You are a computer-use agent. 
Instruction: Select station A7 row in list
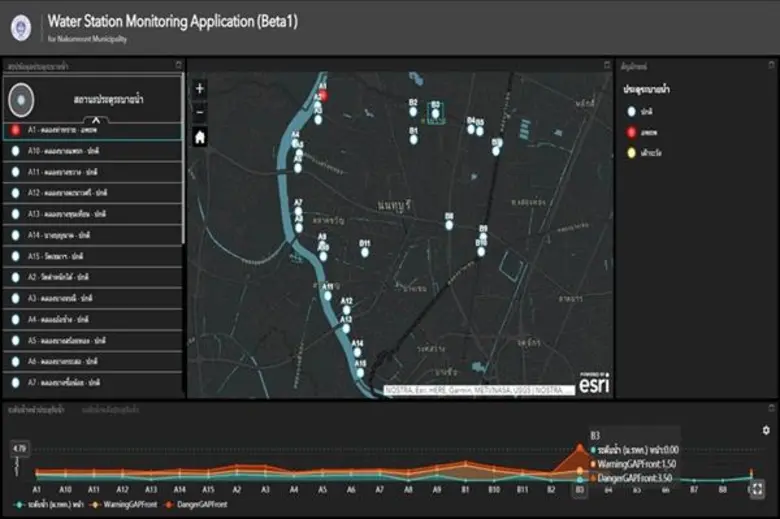pos(93,383)
